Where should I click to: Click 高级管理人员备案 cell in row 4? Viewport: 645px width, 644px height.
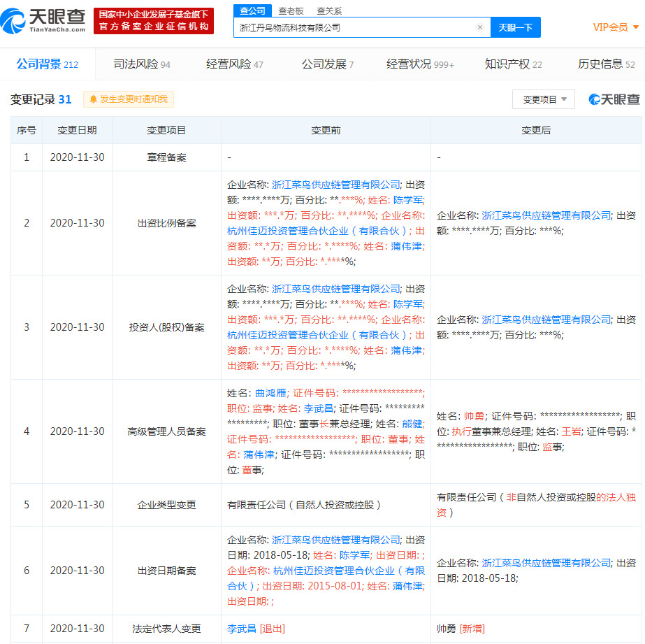tap(166, 431)
